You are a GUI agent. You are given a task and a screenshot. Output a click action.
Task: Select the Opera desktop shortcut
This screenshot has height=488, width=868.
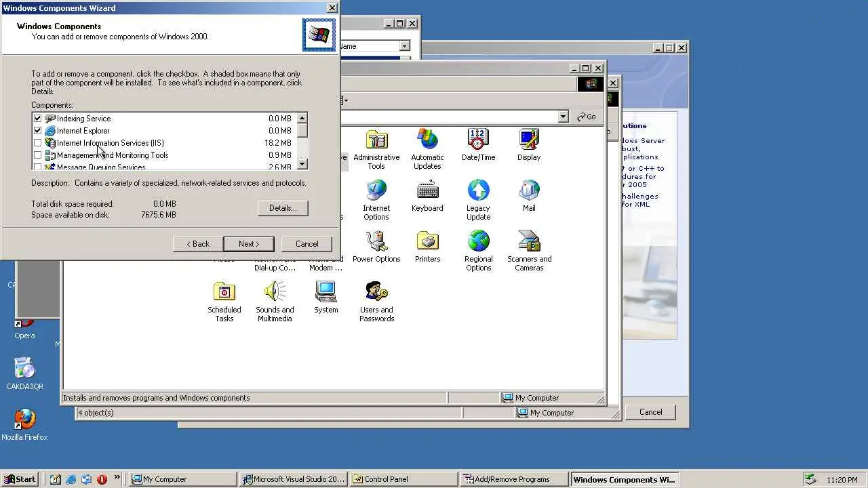(24, 330)
